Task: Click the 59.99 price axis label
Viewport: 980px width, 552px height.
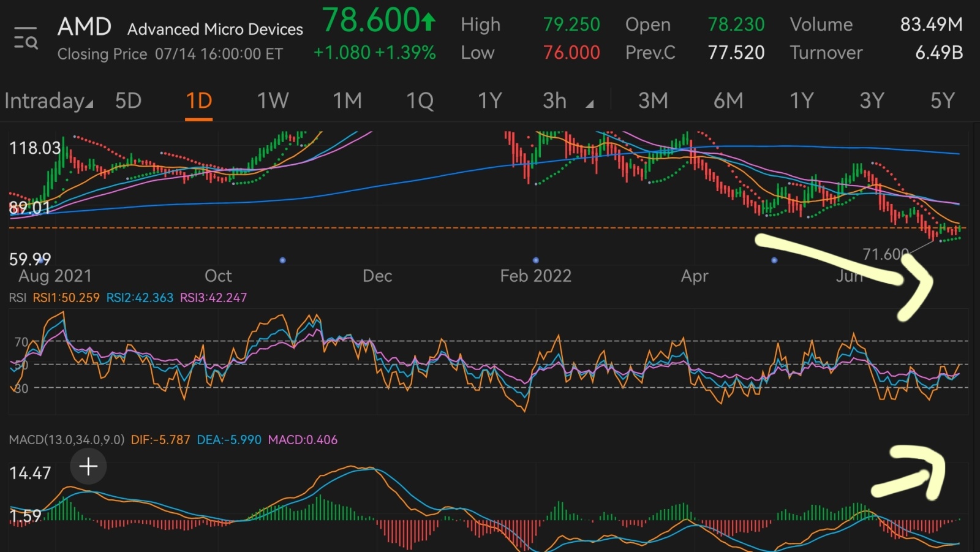Action: [30, 259]
